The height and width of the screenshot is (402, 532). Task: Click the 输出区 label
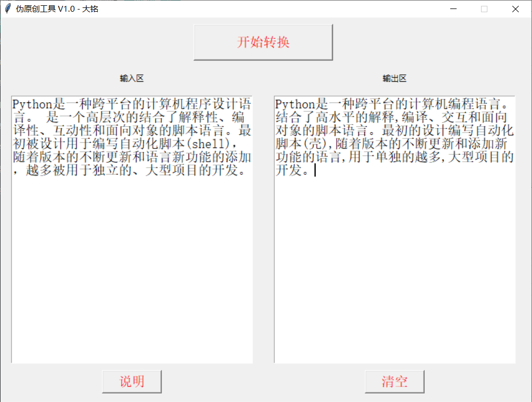[394, 78]
